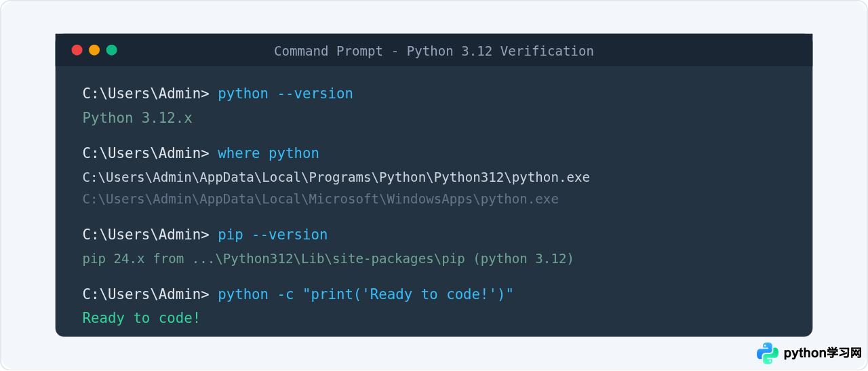This screenshot has width=868, height=371.
Task: Click the green 'Ready to code!' output
Action: pyautogui.click(x=142, y=318)
